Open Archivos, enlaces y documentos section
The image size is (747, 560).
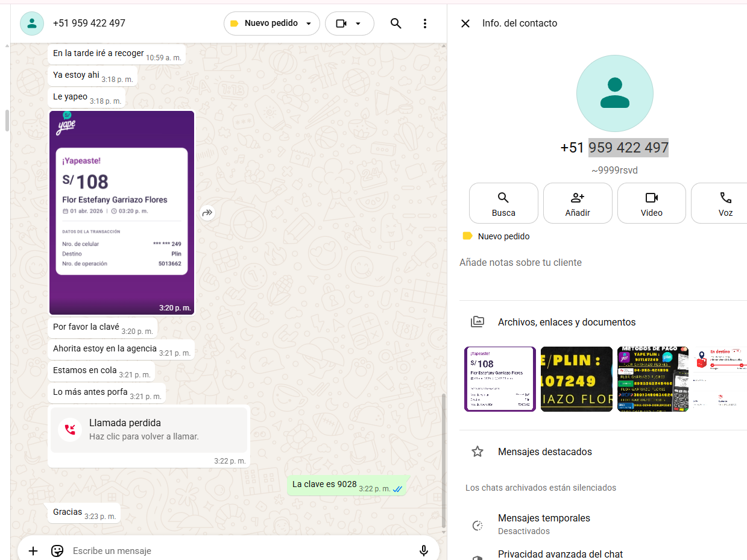coord(566,322)
